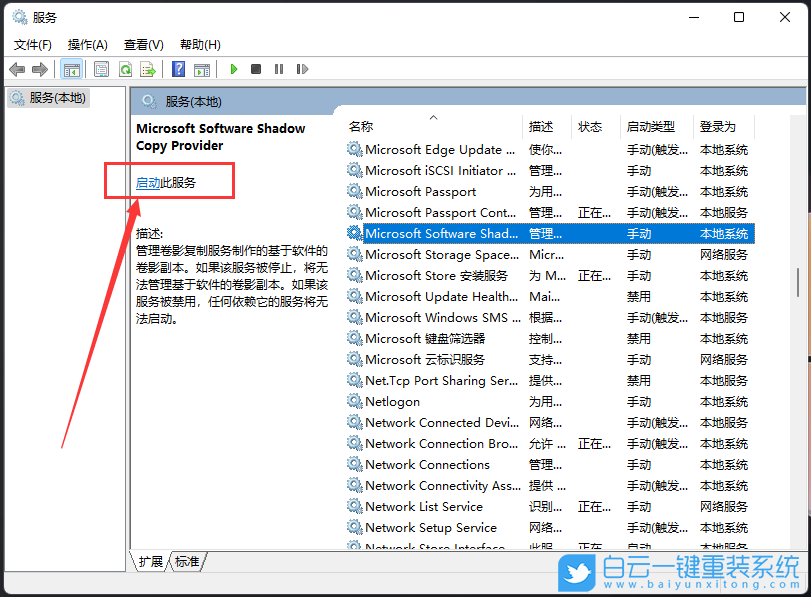Click the Microsoft Passport service icon
Screen dimensions: 811x597
coord(353,191)
